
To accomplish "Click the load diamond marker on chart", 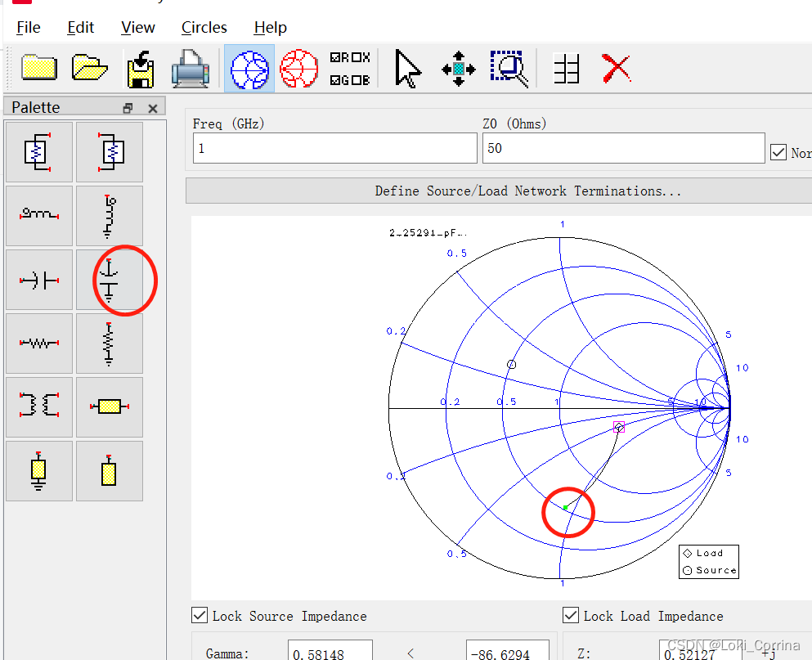I will (619, 427).
